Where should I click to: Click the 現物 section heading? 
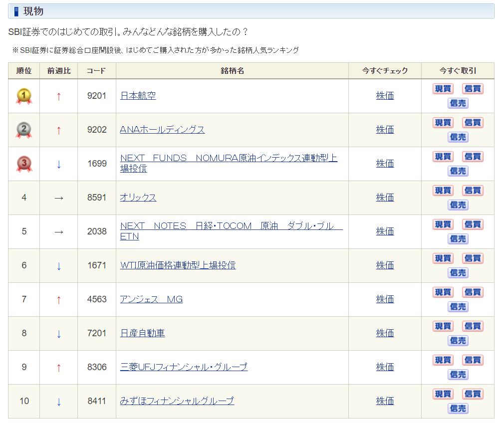point(33,11)
